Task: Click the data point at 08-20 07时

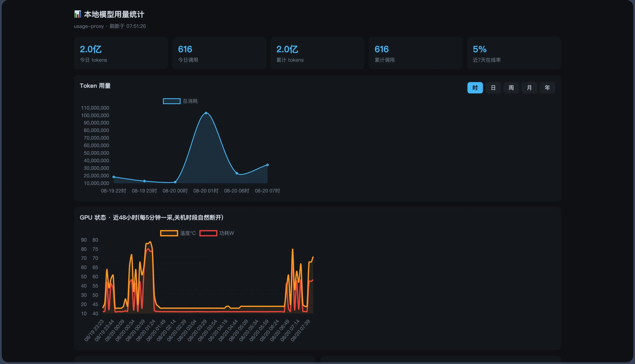Action: pyautogui.click(x=268, y=165)
